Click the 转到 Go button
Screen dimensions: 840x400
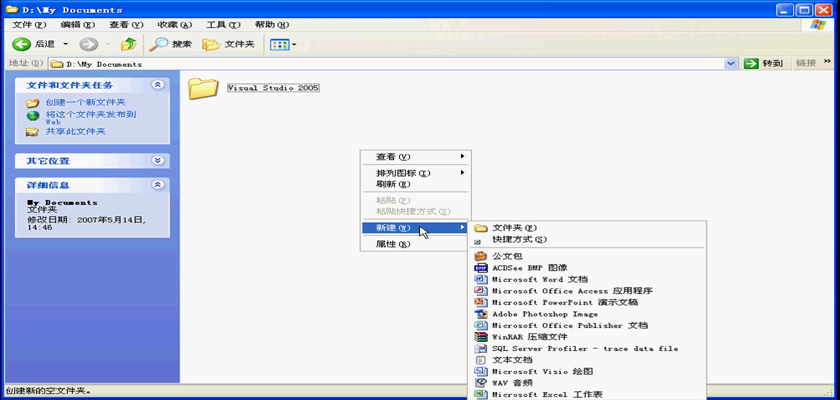764,63
